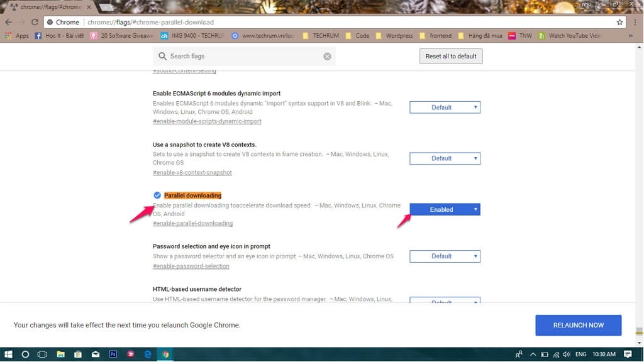Open the V8 context snapshot dropdown

point(445,158)
